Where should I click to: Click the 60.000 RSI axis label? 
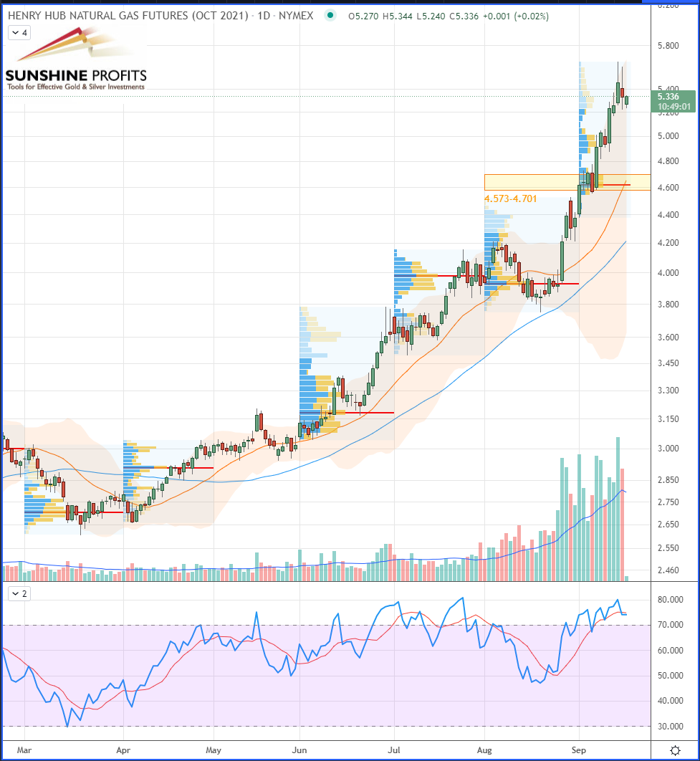pos(670,651)
